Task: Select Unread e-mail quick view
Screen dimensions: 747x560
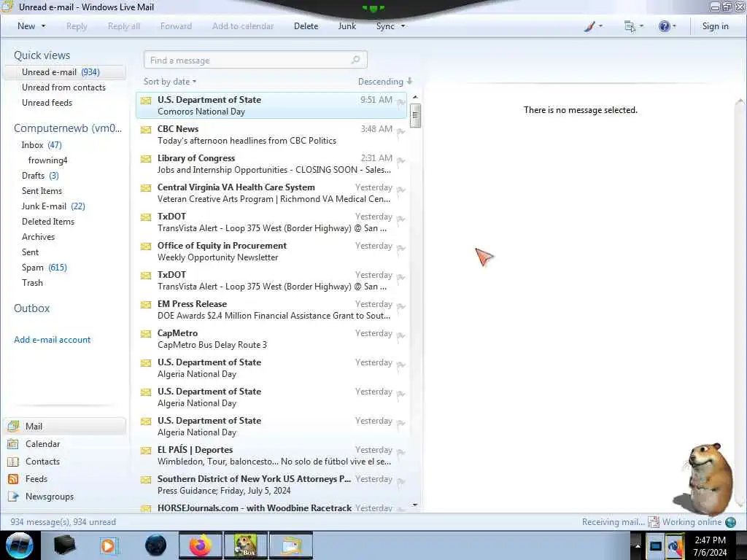Action: pos(65,72)
